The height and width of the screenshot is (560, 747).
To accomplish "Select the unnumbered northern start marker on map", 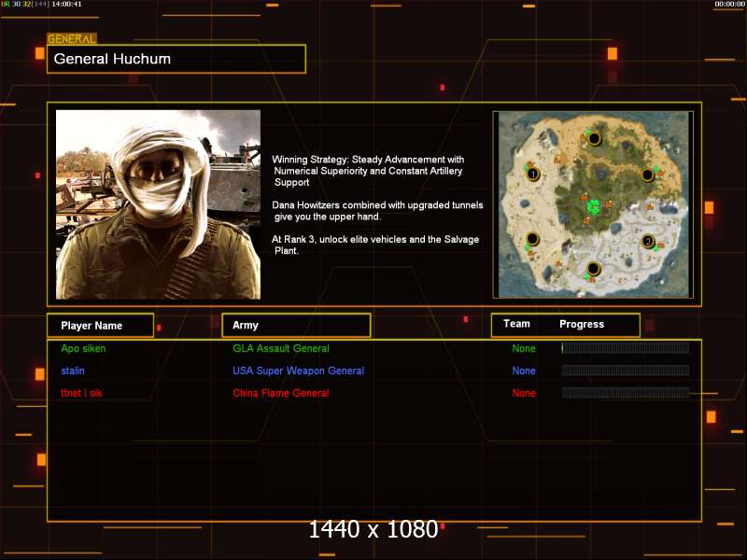I will point(594,138).
